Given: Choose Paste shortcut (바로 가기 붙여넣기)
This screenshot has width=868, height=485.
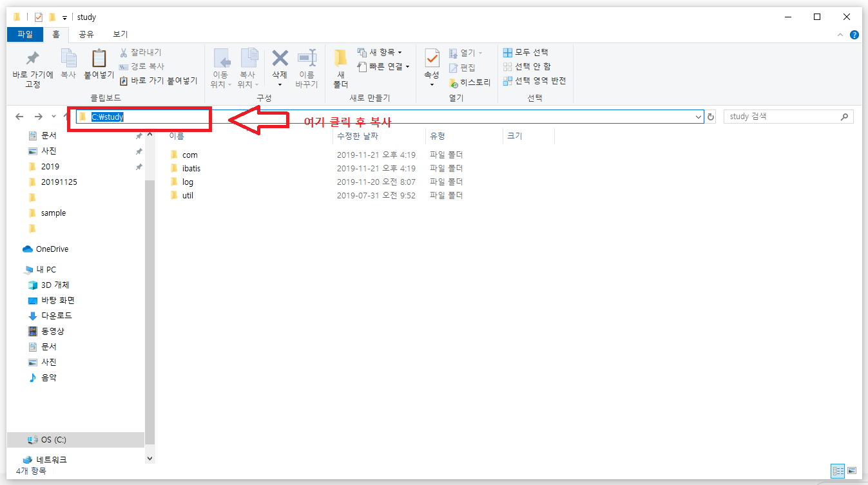Looking at the screenshot, I should click(x=159, y=81).
